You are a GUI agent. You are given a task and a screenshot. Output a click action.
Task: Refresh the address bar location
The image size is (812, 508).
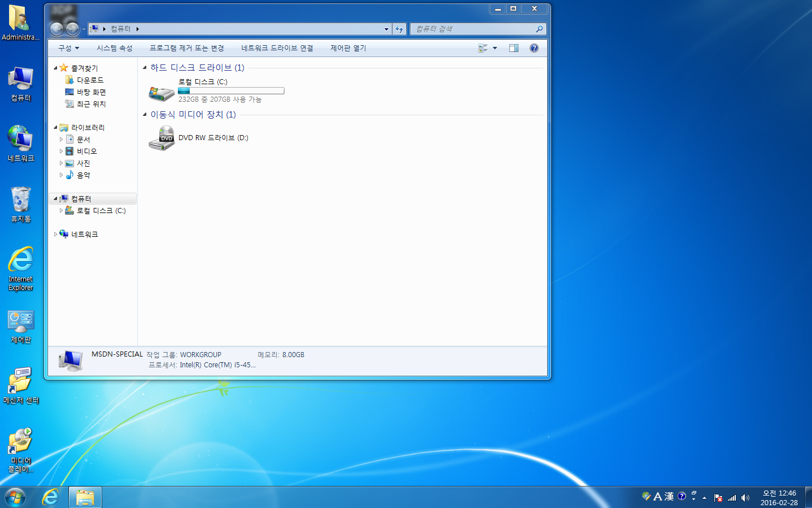click(399, 29)
